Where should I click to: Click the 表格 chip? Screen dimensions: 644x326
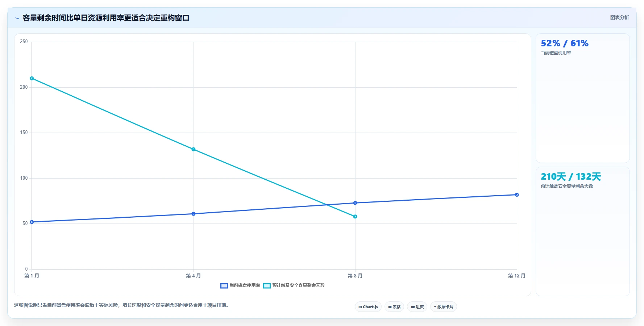point(394,307)
